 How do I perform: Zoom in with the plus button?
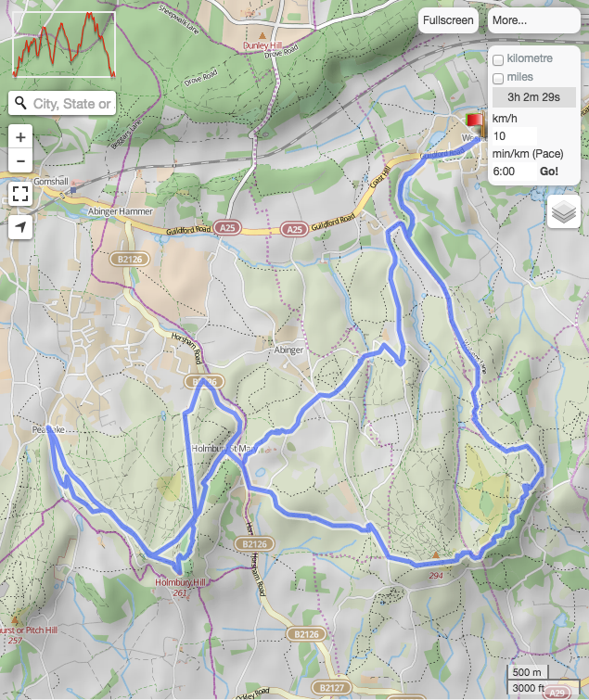click(20, 137)
